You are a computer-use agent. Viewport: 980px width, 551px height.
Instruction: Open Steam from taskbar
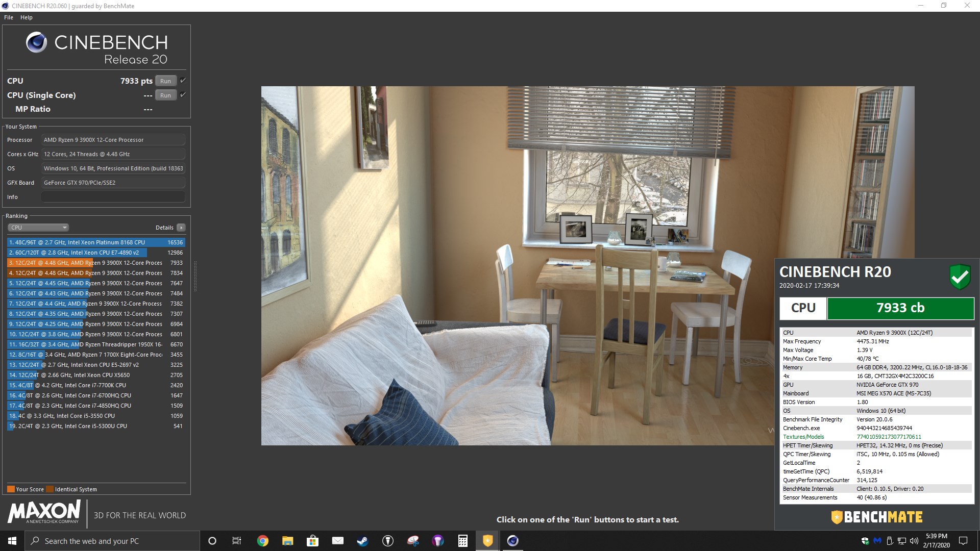(x=362, y=541)
